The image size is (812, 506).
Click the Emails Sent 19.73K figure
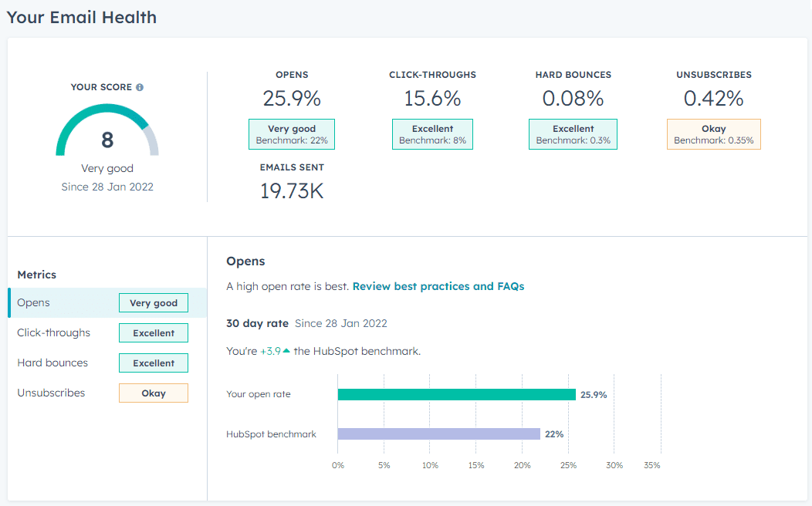292,191
